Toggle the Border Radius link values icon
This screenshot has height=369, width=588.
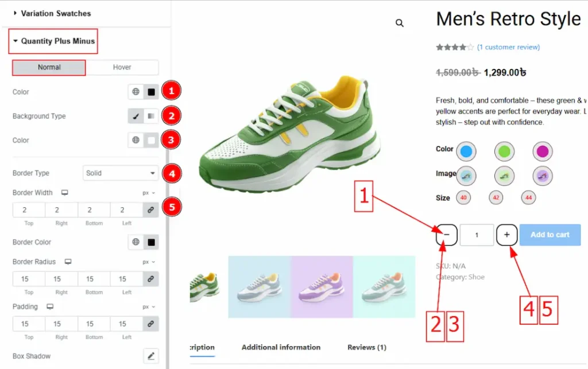tap(151, 279)
